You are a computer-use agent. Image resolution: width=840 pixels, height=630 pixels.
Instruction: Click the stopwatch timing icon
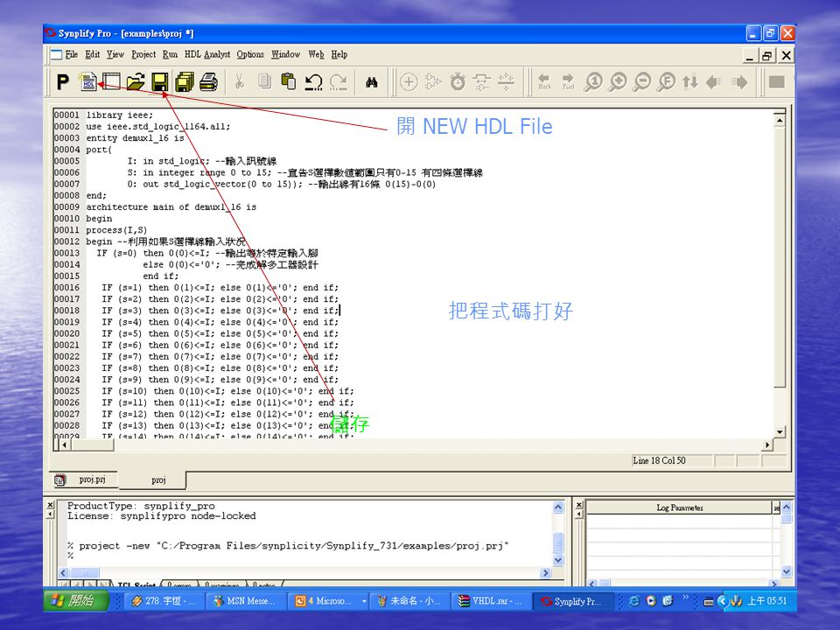[458, 82]
